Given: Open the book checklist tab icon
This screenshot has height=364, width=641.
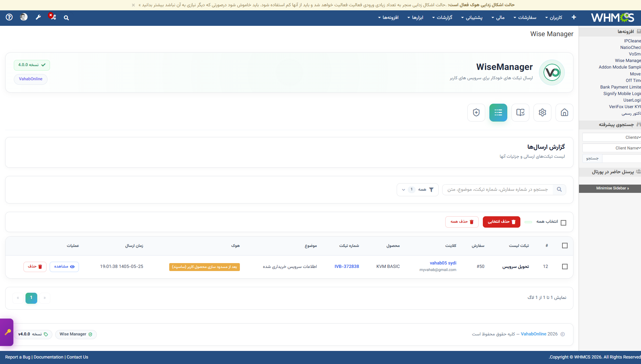Looking at the screenshot, I should click(520, 113).
